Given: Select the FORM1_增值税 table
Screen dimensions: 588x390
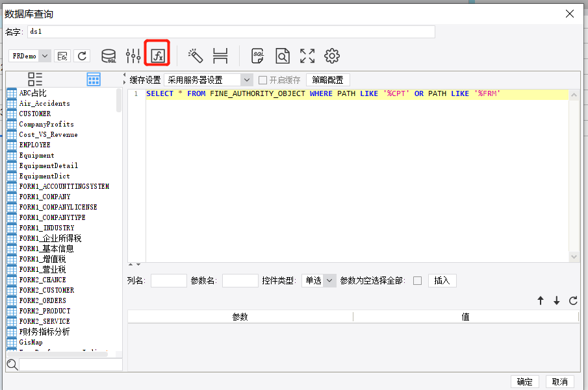Looking at the screenshot, I should click(42, 259).
